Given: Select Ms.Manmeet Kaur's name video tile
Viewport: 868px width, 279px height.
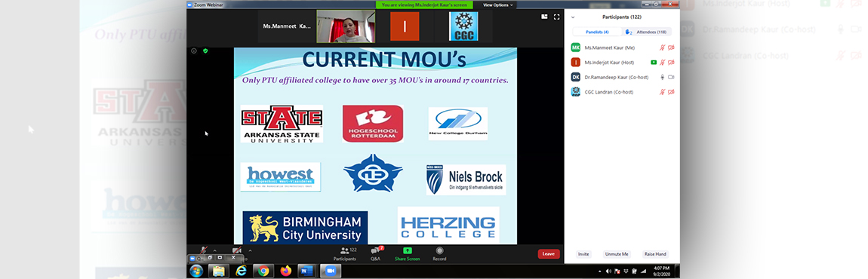Looking at the screenshot, I should point(286,26).
